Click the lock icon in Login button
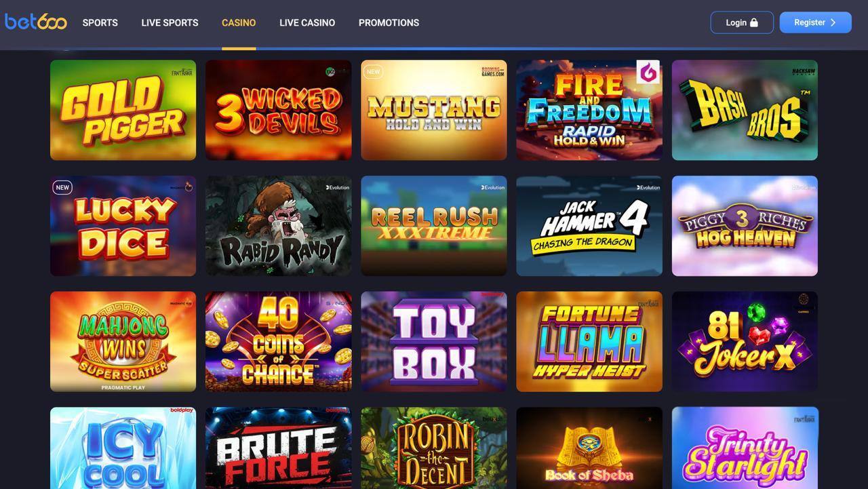The image size is (868, 489). point(753,22)
